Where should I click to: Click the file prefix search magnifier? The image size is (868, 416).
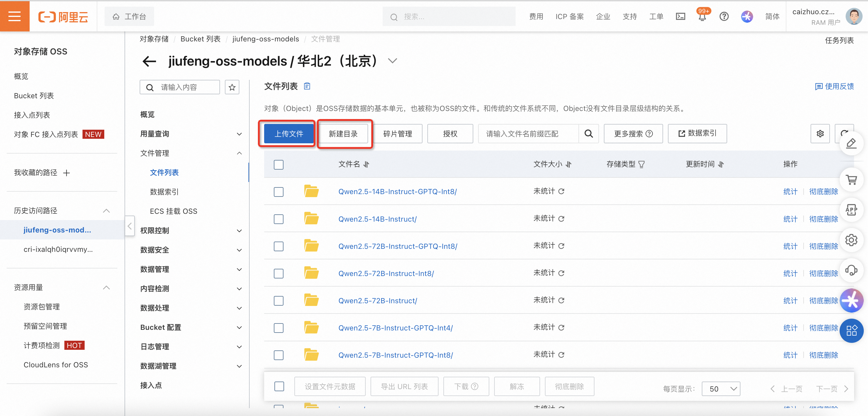588,134
